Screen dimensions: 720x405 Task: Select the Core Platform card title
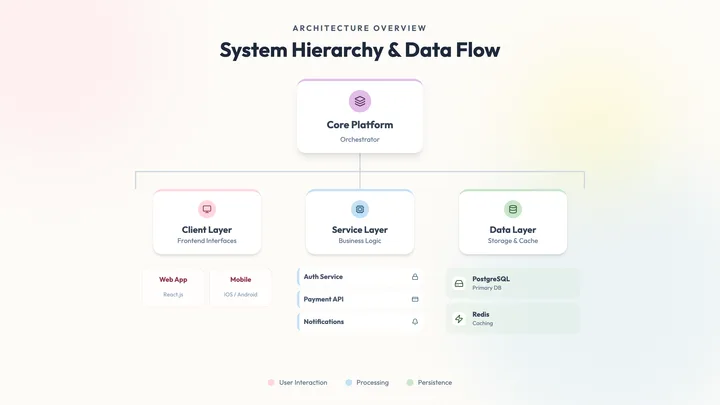click(360, 125)
